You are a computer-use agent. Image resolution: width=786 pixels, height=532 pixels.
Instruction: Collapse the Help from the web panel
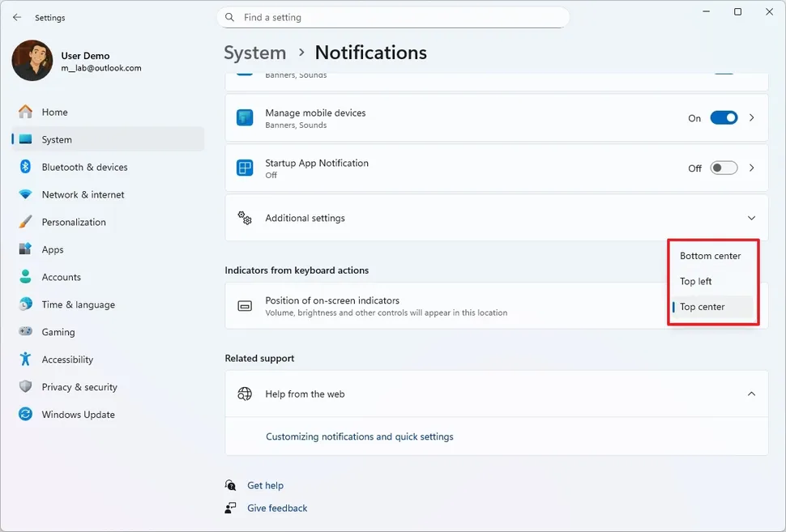751,394
